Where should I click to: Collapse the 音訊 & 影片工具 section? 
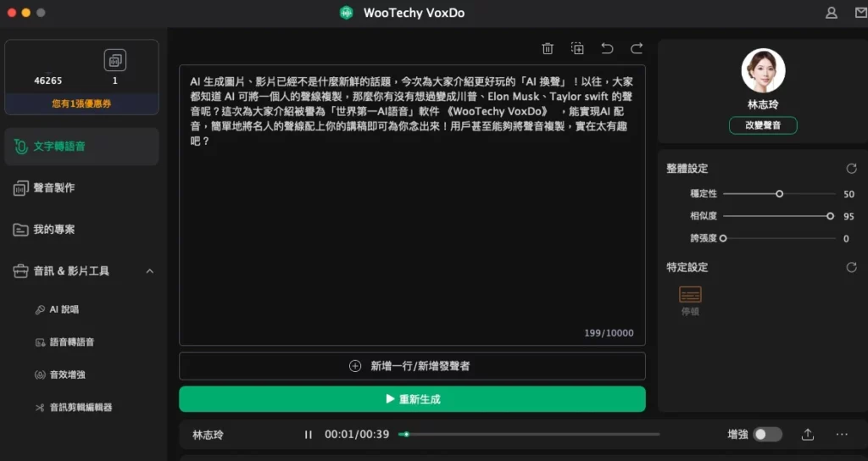(150, 271)
